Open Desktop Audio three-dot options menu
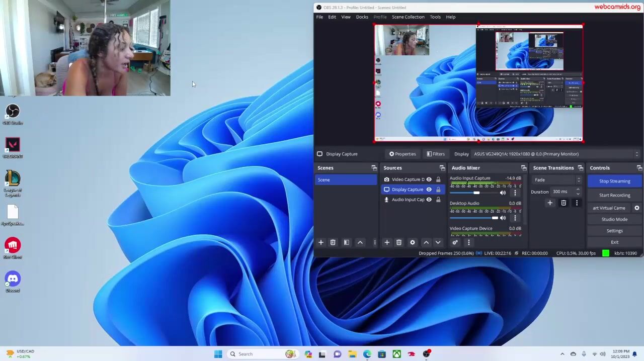The width and height of the screenshot is (644, 361). pos(515,218)
